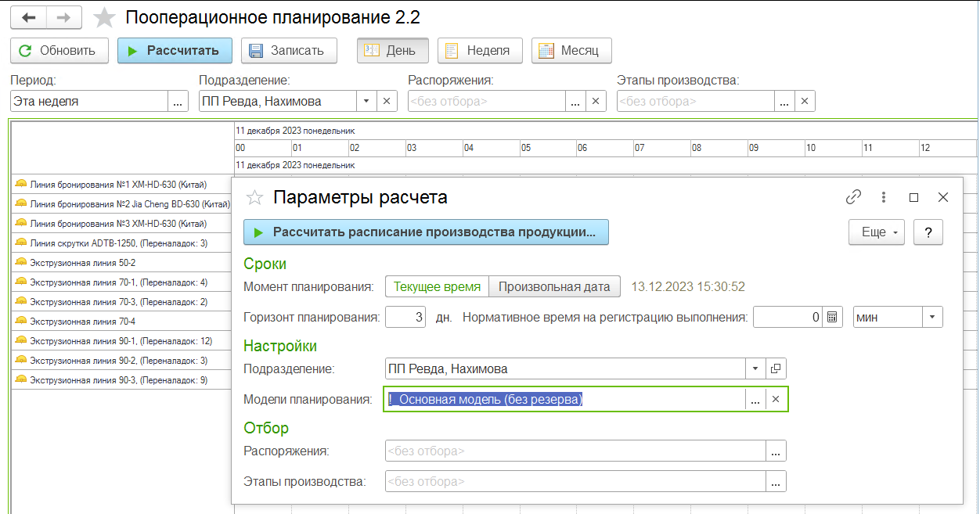Click the forward arrow navigation button
The width and height of the screenshot is (980, 514).
coord(65,17)
